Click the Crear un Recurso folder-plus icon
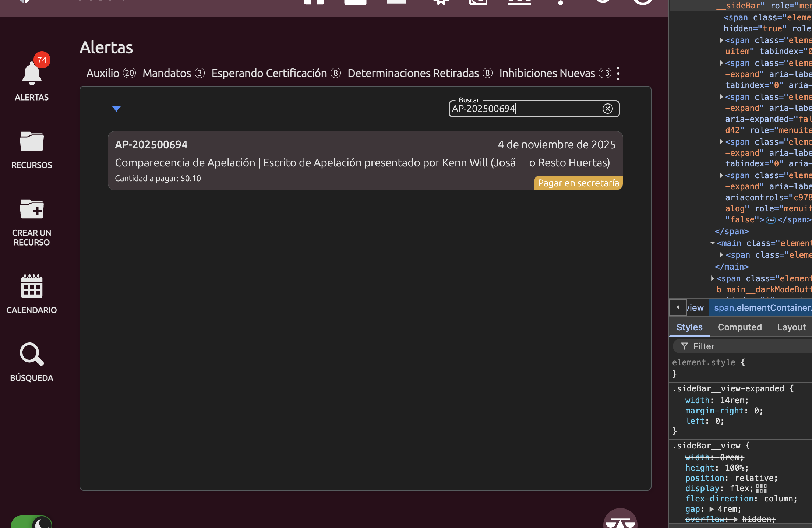The width and height of the screenshot is (812, 528). [32, 209]
